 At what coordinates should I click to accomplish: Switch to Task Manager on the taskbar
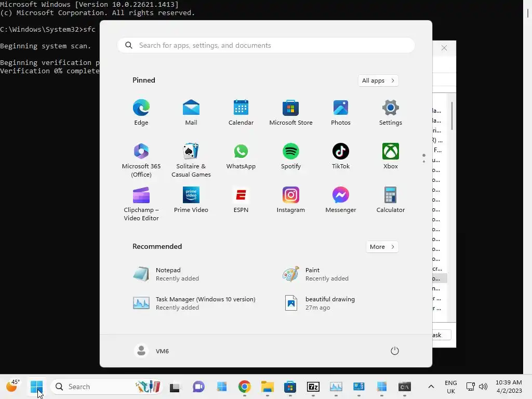click(336, 387)
